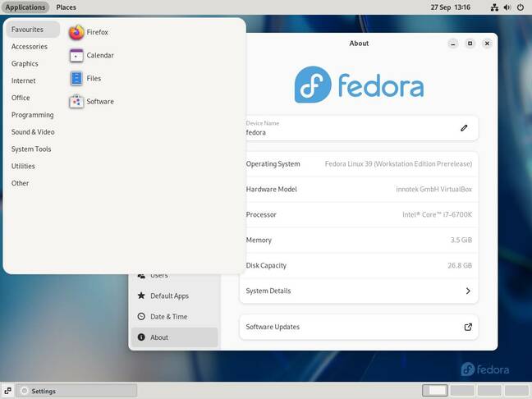The height and width of the screenshot is (399, 532).
Task: Open the date and time clock 27 Sep 13:16
Action: 451,7
